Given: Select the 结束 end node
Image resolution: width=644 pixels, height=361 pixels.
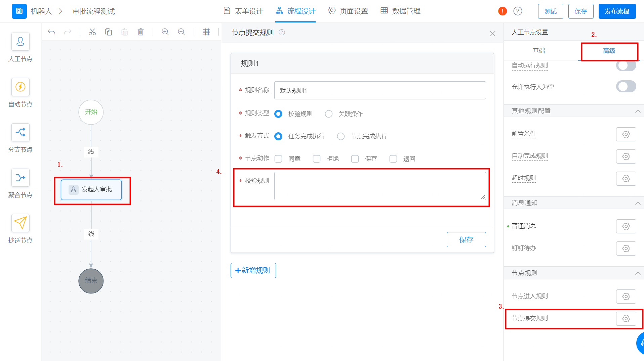Looking at the screenshot, I should (x=91, y=281).
